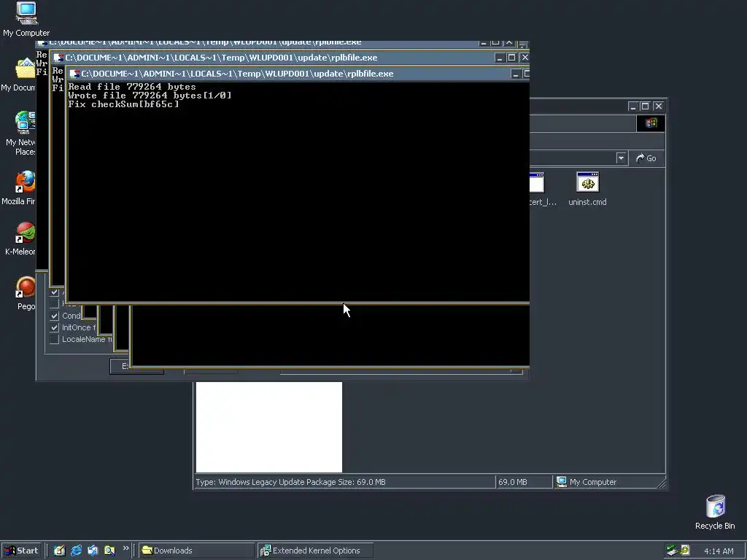Toggle the checked checkbox two above Cond
The image size is (747, 560).
coord(54,292)
